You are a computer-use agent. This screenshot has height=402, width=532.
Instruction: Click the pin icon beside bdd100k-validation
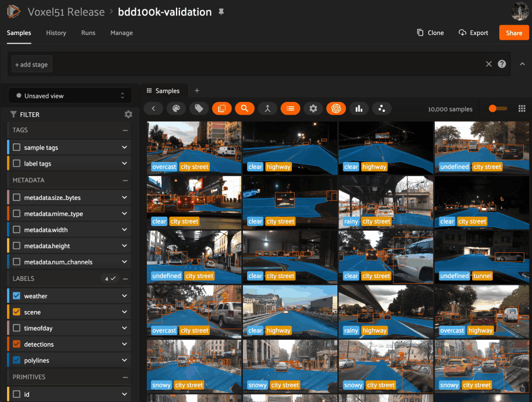pyautogui.click(x=221, y=12)
